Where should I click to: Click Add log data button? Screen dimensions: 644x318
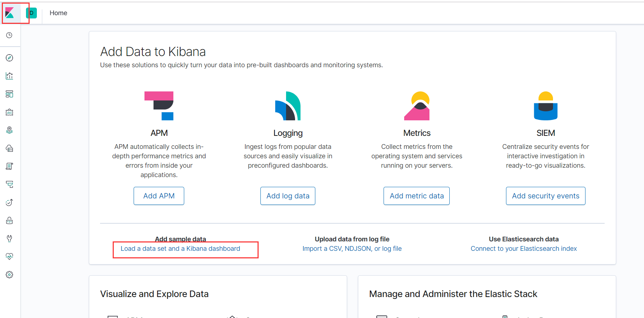pyautogui.click(x=288, y=196)
